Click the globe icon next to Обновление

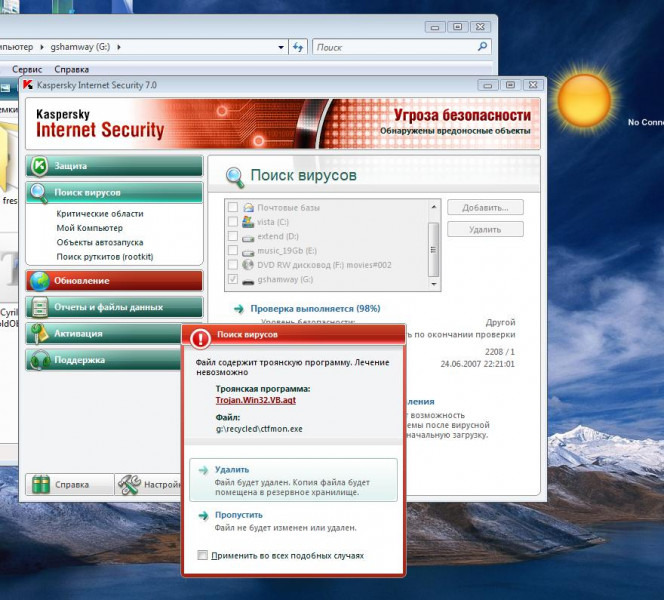coord(39,281)
